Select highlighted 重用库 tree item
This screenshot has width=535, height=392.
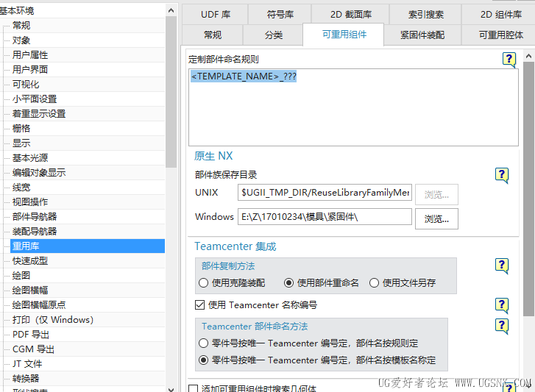[88, 246]
